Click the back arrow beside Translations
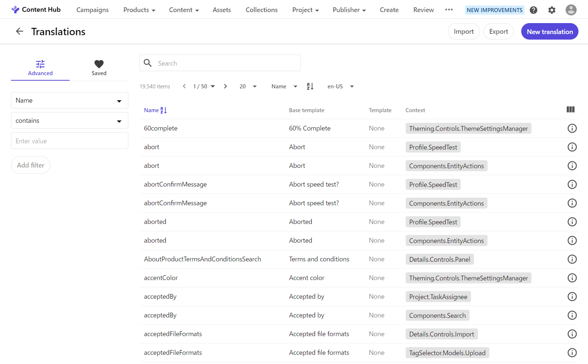This screenshot has height=364, width=588. coord(19,32)
